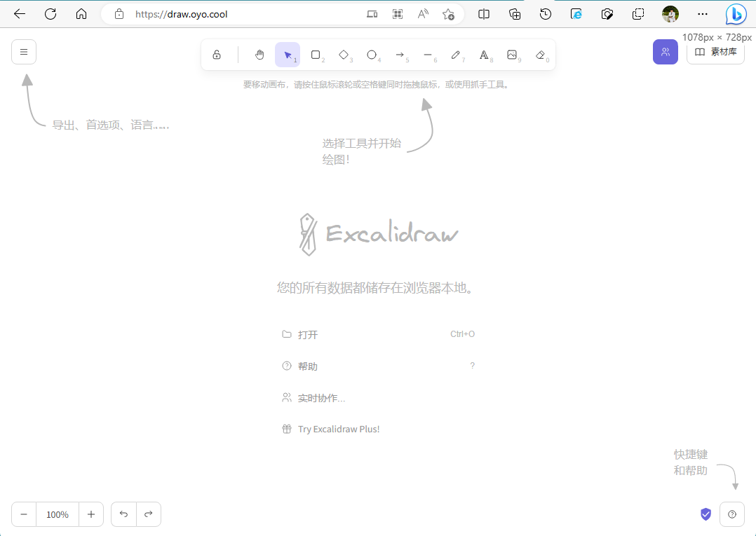
Task: Select the Rectangle drawing tool
Action: pos(316,55)
